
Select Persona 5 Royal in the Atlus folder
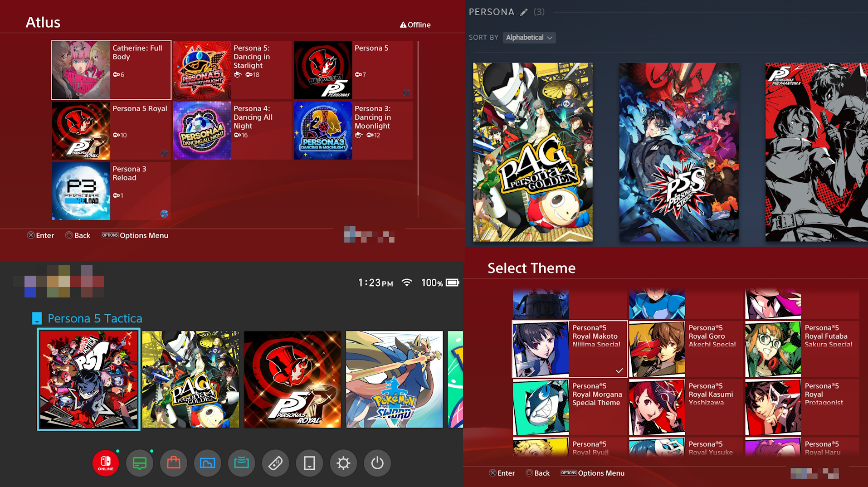pos(111,131)
